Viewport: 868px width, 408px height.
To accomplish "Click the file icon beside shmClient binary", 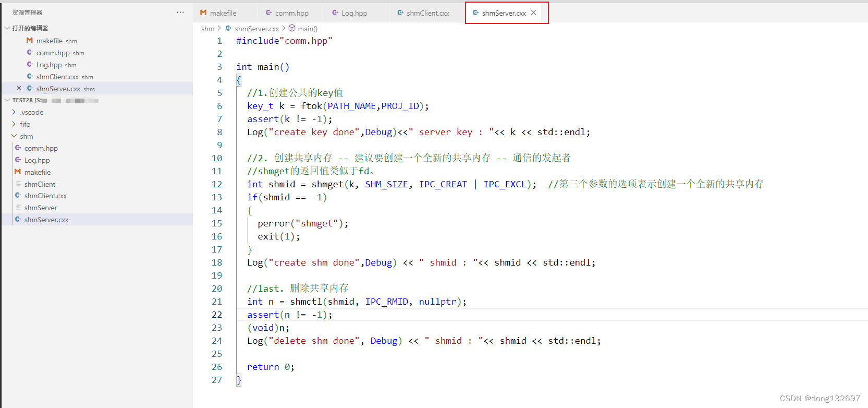I will [x=18, y=184].
